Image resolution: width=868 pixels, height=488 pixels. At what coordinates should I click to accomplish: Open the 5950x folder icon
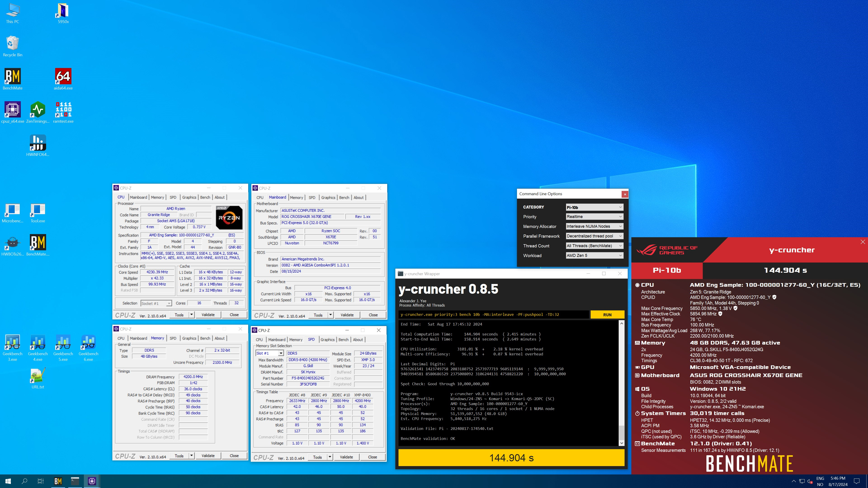coord(63,14)
